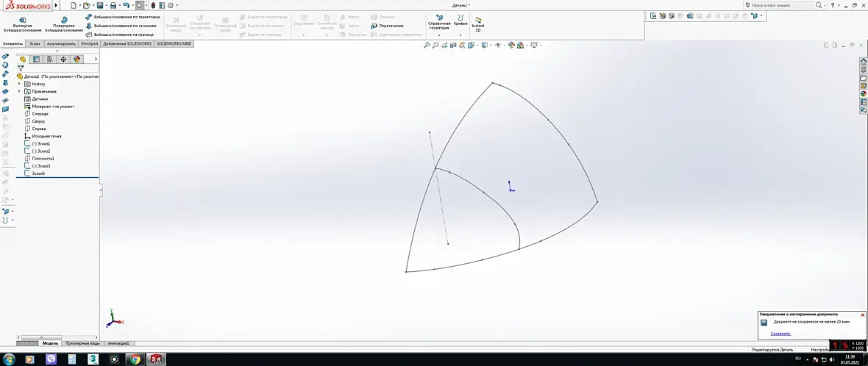Viewport: 868px width, 366px height.
Task: Open the PropertyManager tab icon
Action: pos(37,59)
